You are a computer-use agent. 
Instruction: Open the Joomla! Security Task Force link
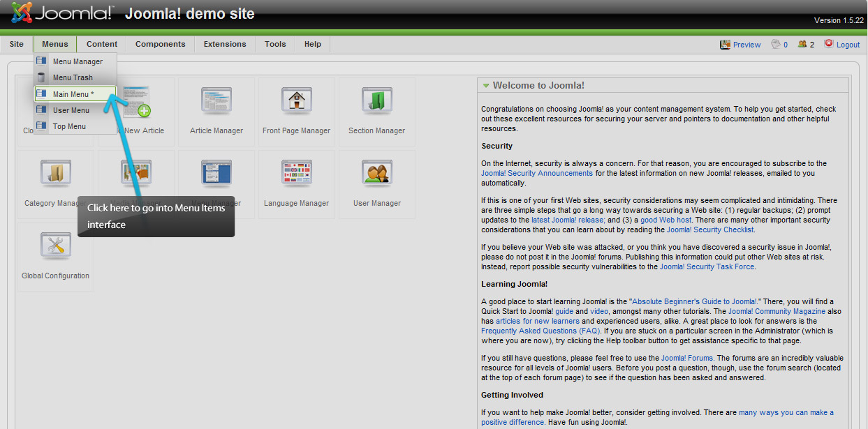(x=707, y=266)
